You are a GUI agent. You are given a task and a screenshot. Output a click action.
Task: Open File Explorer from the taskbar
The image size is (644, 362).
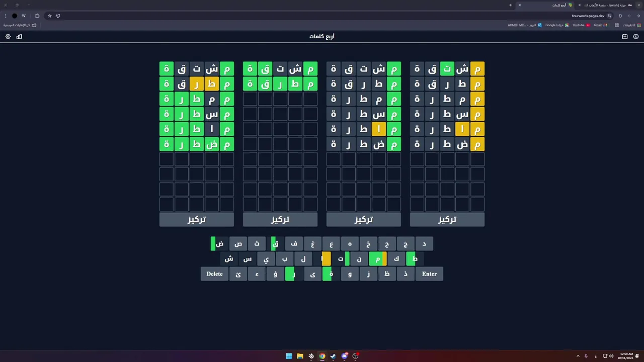(300, 356)
